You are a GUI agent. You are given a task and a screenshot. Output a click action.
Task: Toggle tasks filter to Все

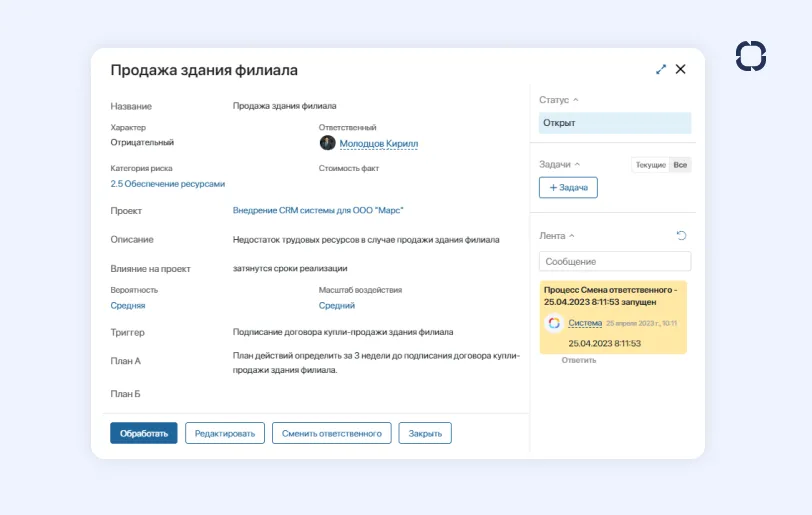(x=680, y=165)
